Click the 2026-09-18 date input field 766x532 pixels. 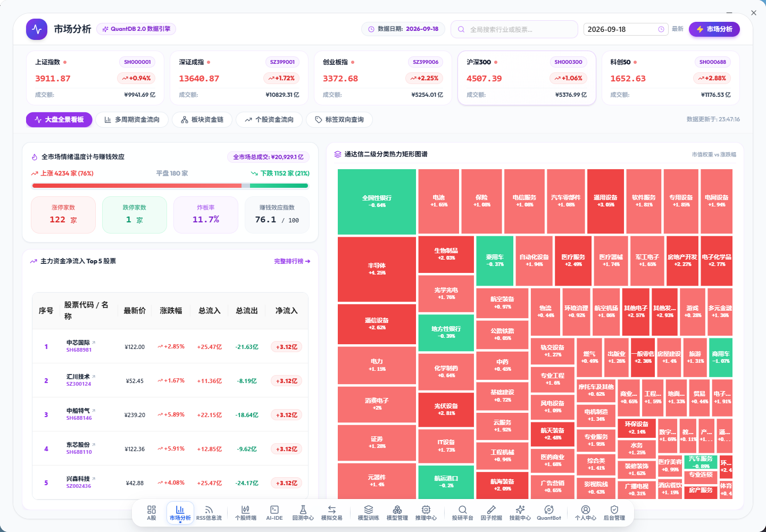[626, 29]
